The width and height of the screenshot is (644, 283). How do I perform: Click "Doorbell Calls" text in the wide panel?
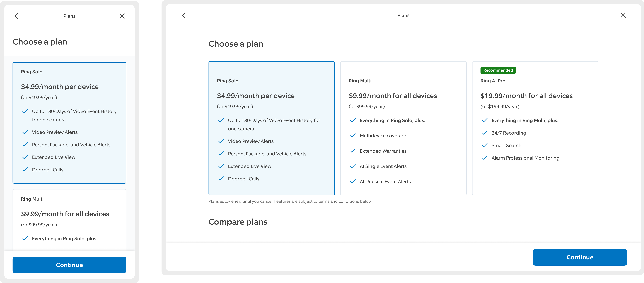(x=243, y=179)
